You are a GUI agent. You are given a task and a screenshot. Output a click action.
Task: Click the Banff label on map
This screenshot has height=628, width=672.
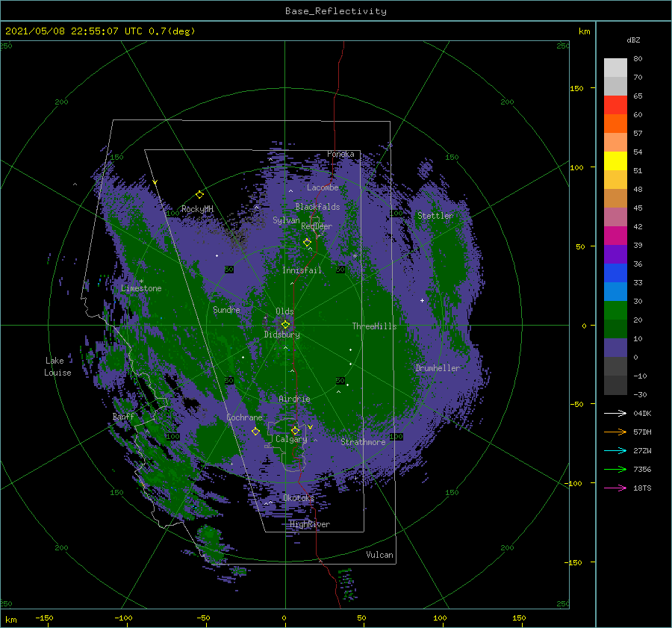point(123,416)
